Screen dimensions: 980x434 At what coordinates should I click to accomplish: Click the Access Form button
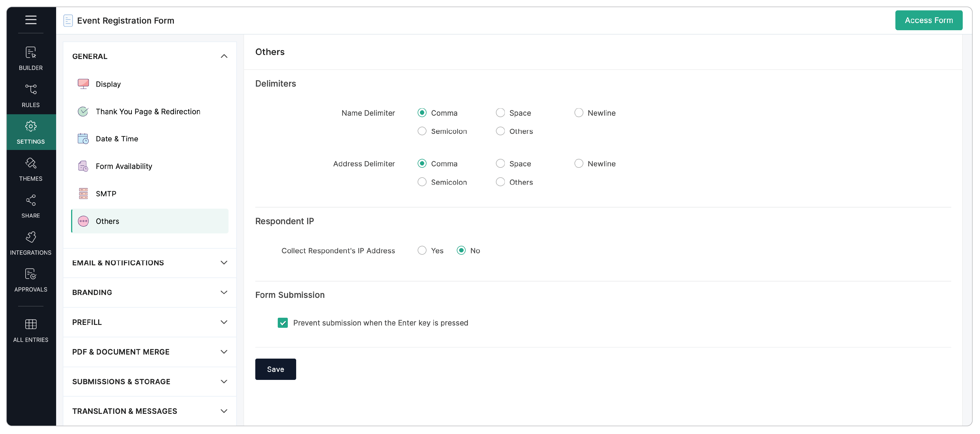pyautogui.click(x=929, y=20)
